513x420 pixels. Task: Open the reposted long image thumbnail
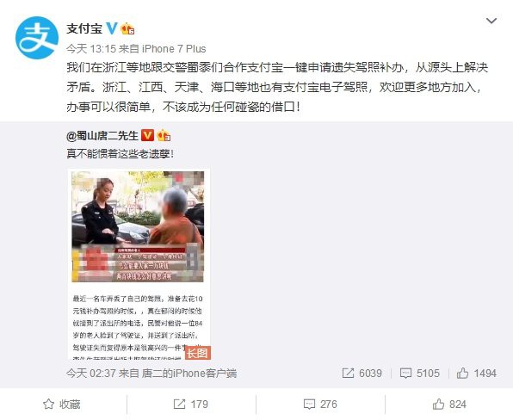(x=138, y=264)
